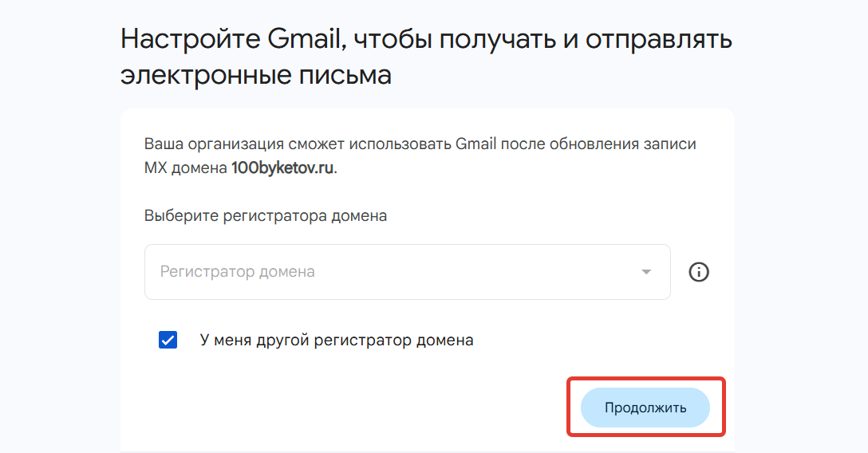Viewport: 868px width, 453px height.
Task: Click the bold 100byketov.ru domain name
Action: point(282,167)
